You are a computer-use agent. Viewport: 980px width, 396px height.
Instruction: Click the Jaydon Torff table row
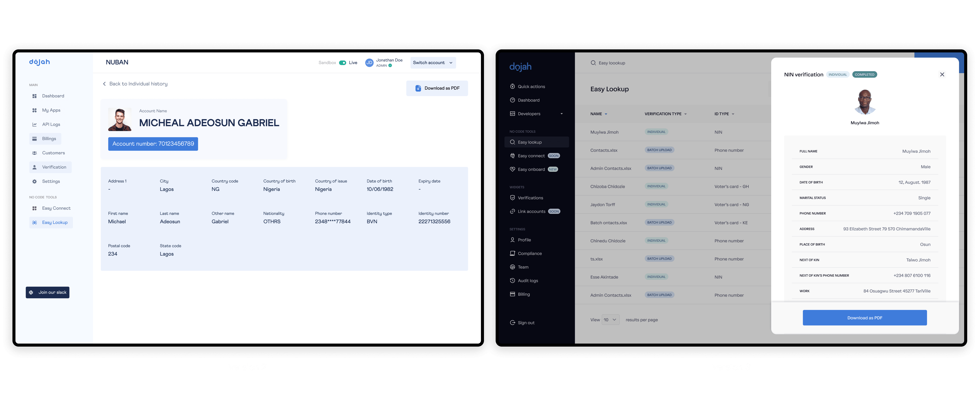click(673, 204)
